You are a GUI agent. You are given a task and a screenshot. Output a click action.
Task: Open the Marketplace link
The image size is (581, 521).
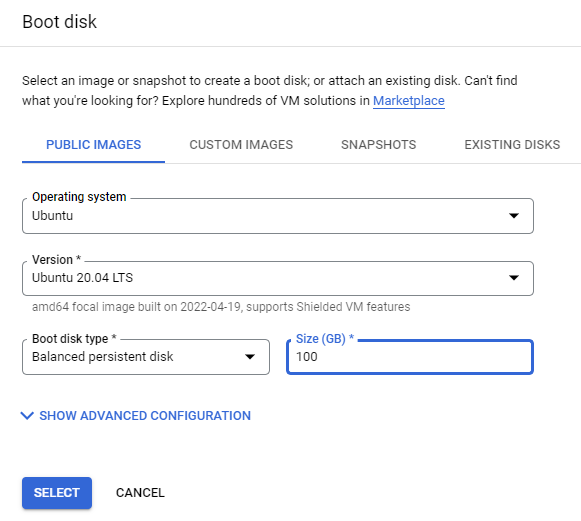(x=408, y=101)
